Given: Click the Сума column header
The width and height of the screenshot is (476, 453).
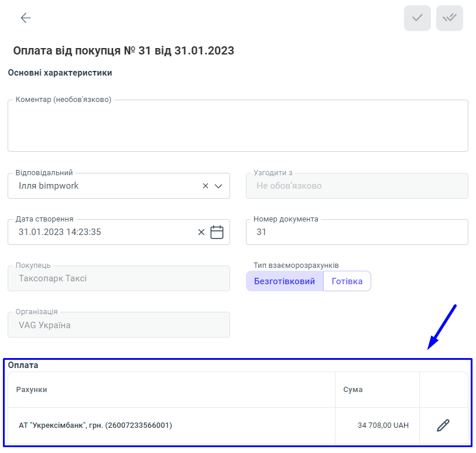Looking at the screenshot, I should (x=352, y=390).
